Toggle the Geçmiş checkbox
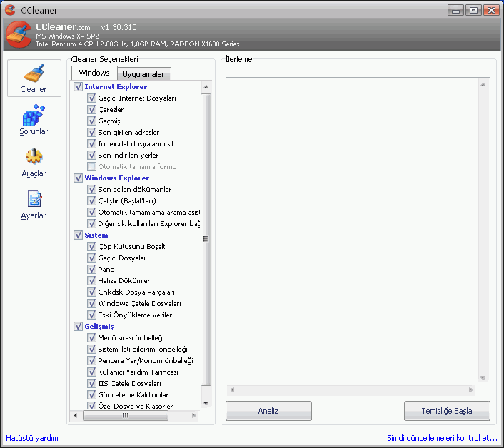 tap(91, 121)
